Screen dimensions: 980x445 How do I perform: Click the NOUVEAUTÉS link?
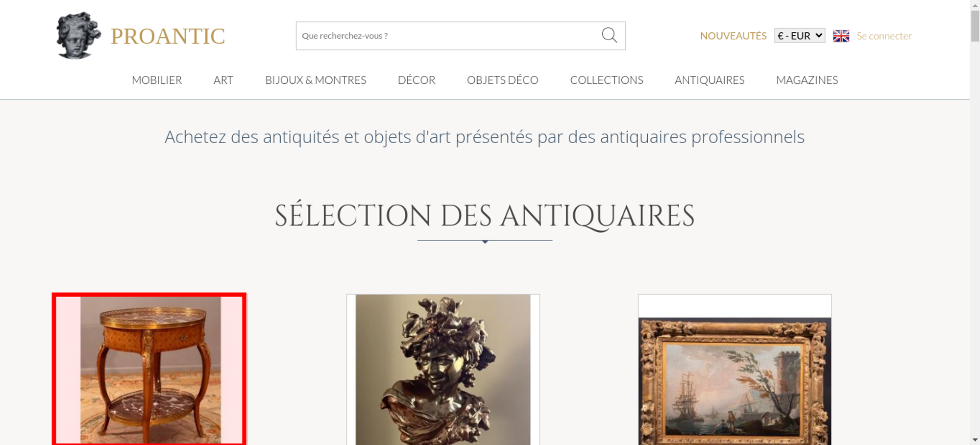coord(733,36)
